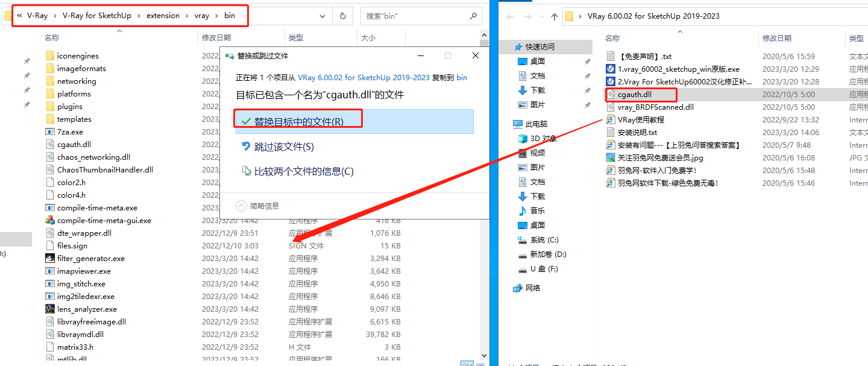Sort by 修改日期 column header in left window
This screenshot has width=868, height=366.
pyautogui.click(x=216, y=37)
